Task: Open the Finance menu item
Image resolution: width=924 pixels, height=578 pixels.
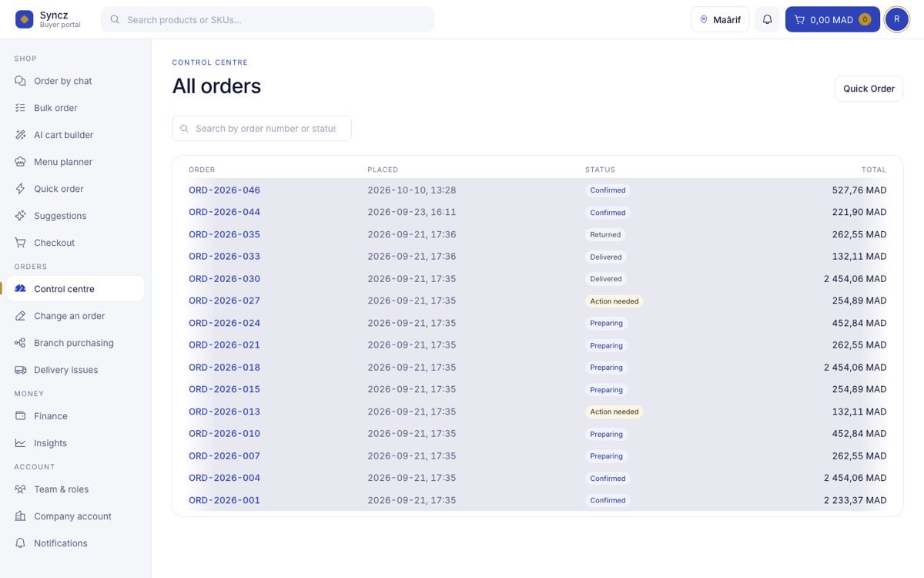Action: coord(75,416)
